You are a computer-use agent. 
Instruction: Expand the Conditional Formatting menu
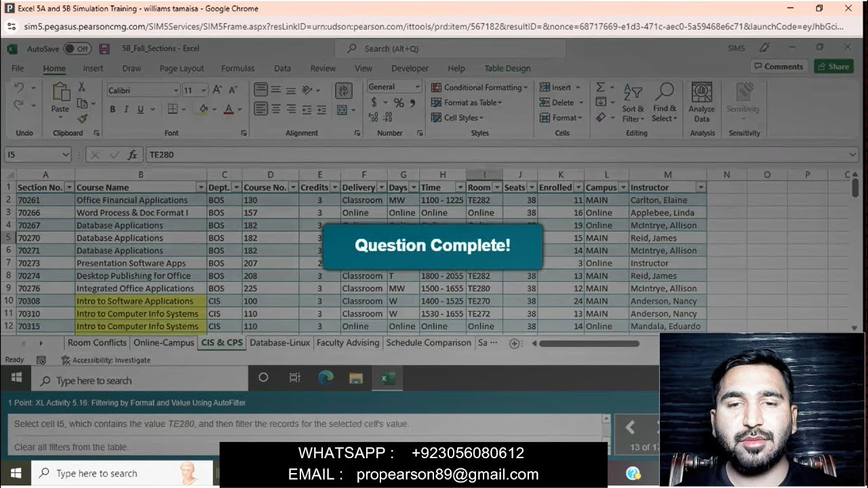coord(480,87)
